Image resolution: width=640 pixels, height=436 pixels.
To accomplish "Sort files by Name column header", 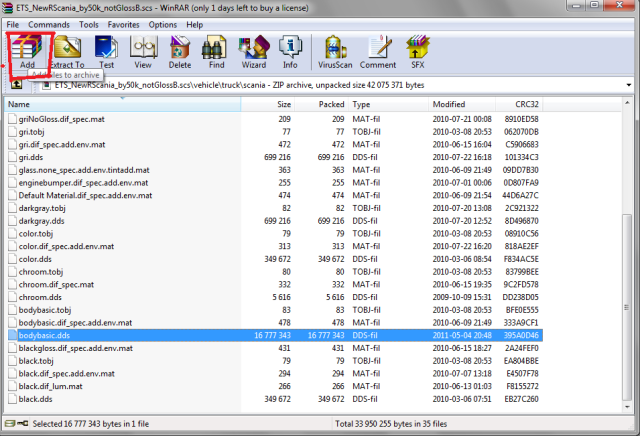I will [x=122, y=104].
